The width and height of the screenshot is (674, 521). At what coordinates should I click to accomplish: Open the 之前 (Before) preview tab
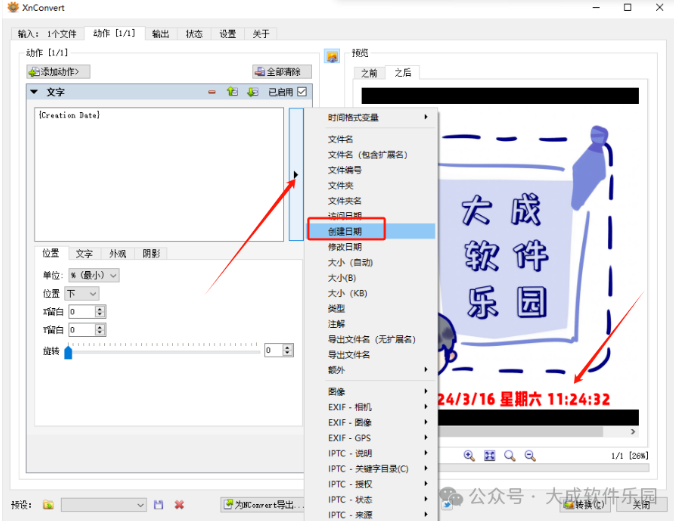click(x=369, y=73)
